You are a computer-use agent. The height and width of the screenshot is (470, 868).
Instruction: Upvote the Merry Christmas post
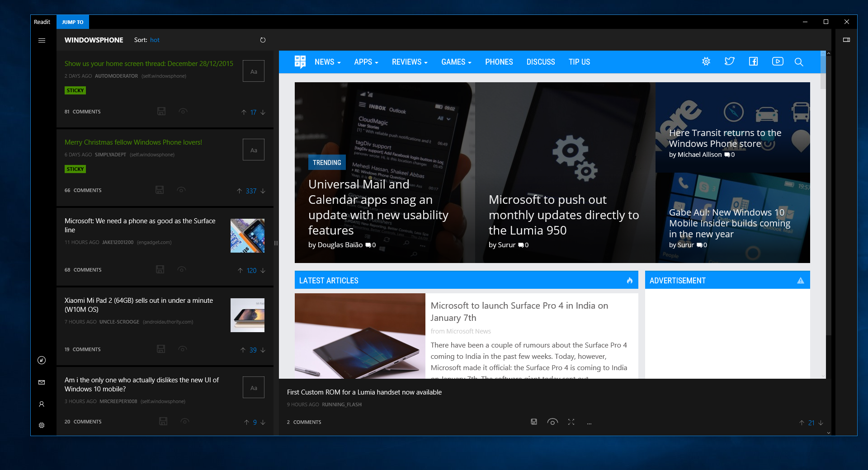coord(239,191)
